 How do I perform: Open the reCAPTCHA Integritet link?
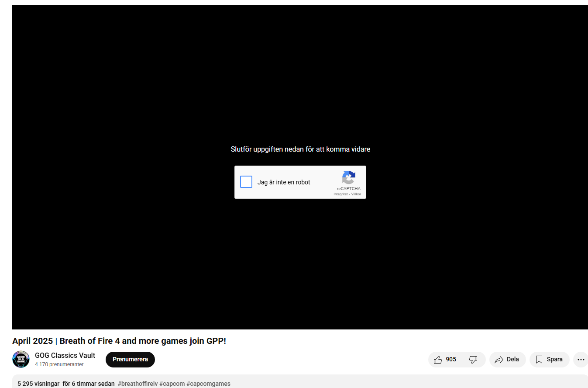(340, 194)
